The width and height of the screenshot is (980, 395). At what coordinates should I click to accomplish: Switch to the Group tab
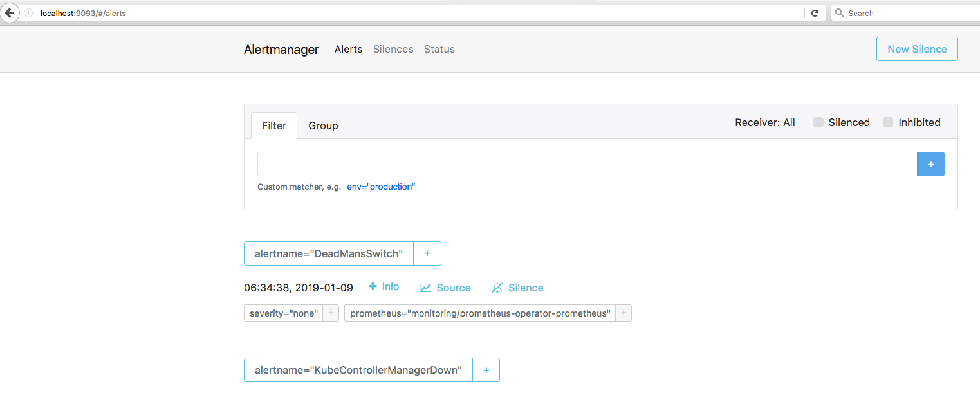(323, 125)
